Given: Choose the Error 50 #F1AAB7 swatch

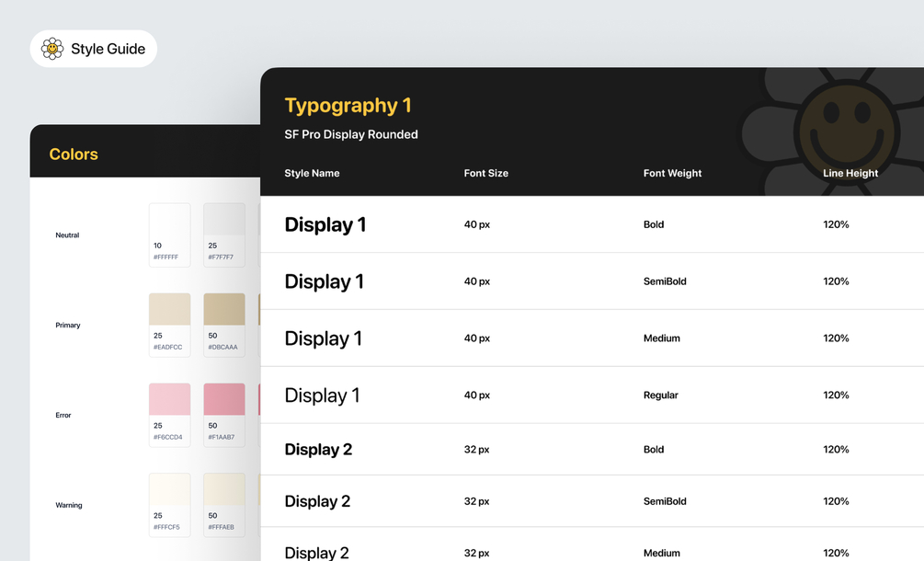Looking at the screenshot, I should pos(224,415).
